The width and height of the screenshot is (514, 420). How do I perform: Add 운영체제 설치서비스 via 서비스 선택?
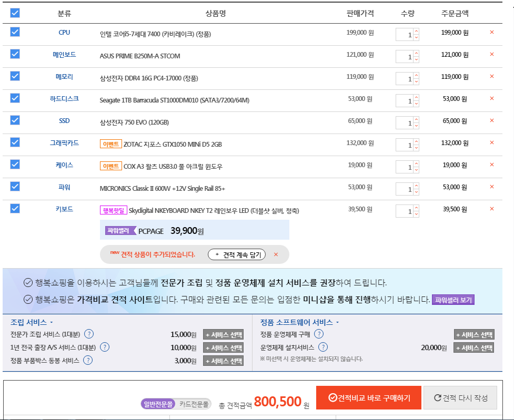[474, 347]
